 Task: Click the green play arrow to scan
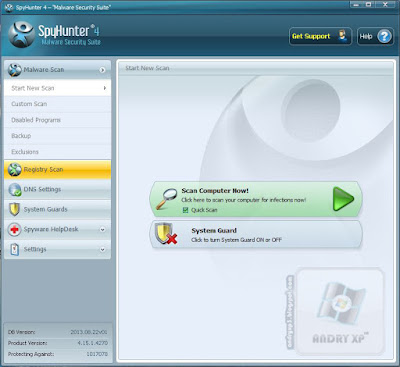(343, 199)
